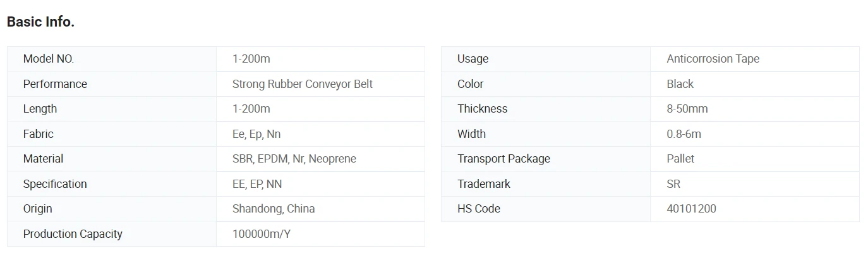Image resolution: width=868 pixels, height=260 pixels.
Task: Select the Material value SBR, EPDM, Nr, Neoprene
Action: [294, 159]
